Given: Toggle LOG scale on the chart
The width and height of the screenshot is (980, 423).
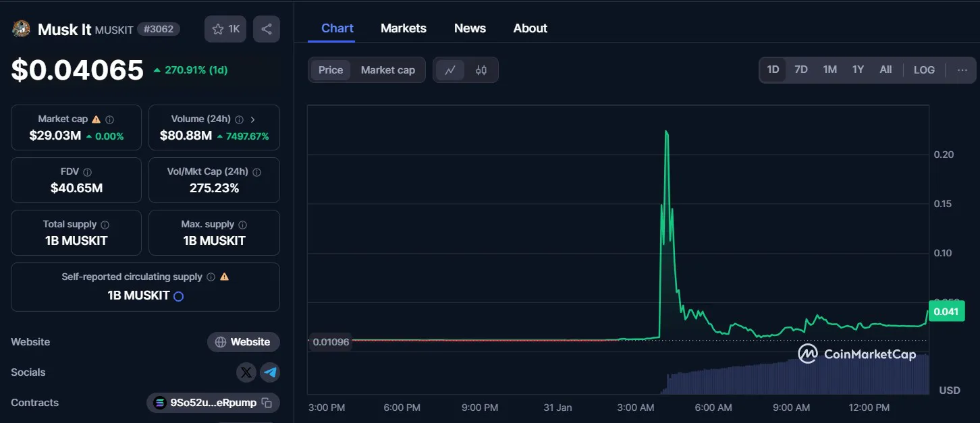Looking at the screenshot, I should coord(924,69).
